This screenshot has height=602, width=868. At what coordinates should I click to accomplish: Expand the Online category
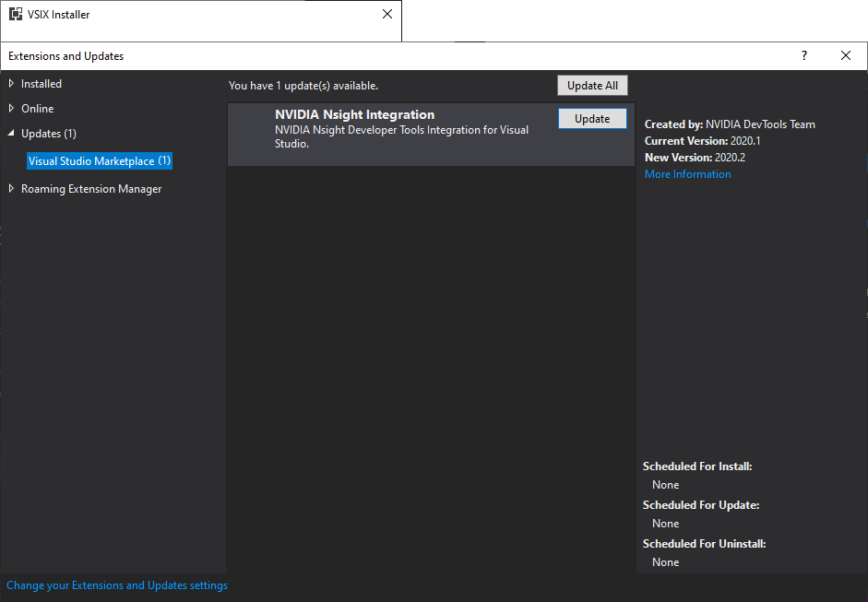point(10,108)
